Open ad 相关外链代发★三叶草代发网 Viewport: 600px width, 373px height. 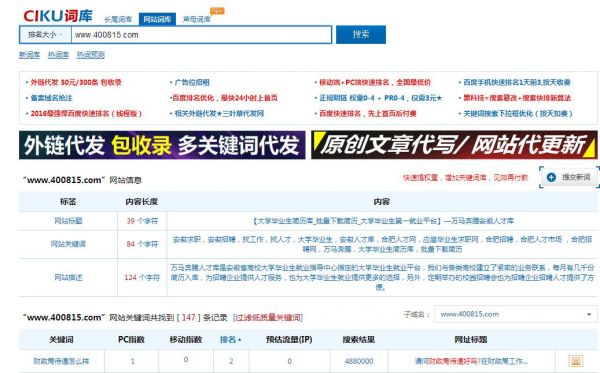(x=219, y=114)
